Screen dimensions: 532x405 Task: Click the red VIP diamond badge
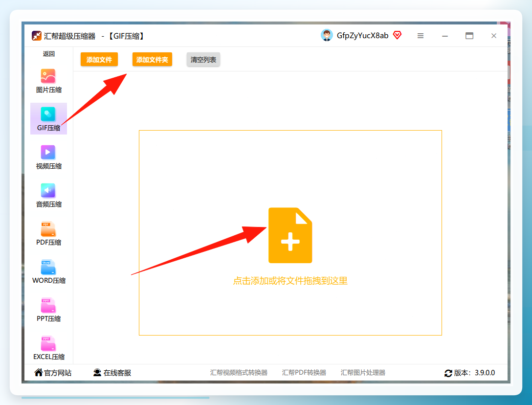coord(397,35)
